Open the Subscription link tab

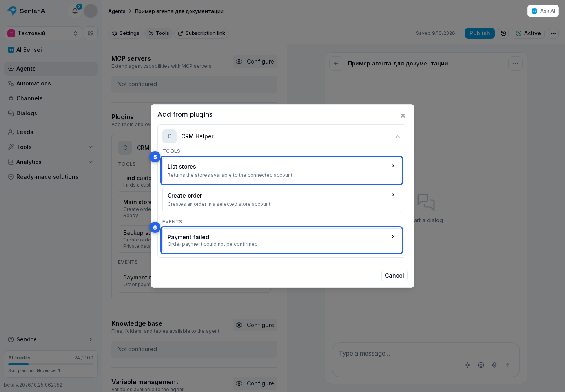coord(202,33)
